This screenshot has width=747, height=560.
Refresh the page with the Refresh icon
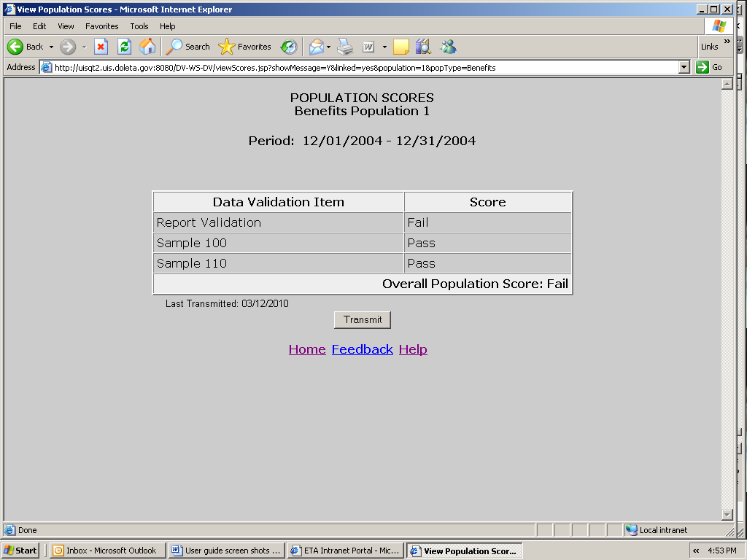click(x=124, y=47)
